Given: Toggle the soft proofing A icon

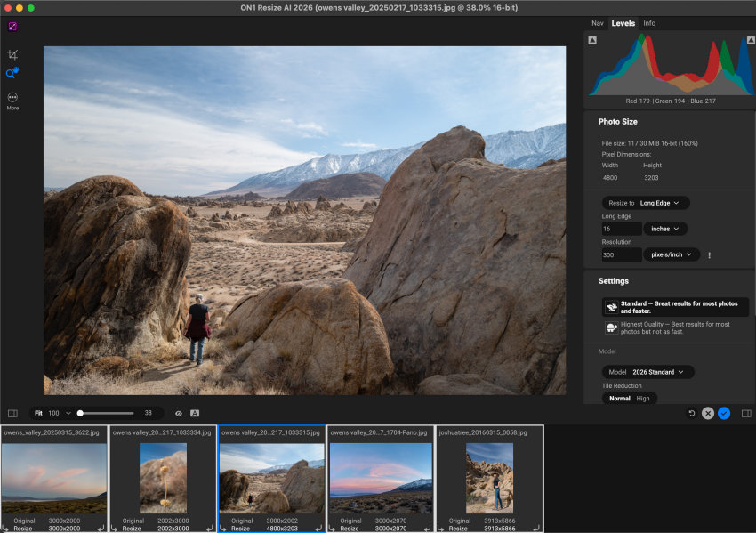Looking at the screenshot, I should point(194,414).
